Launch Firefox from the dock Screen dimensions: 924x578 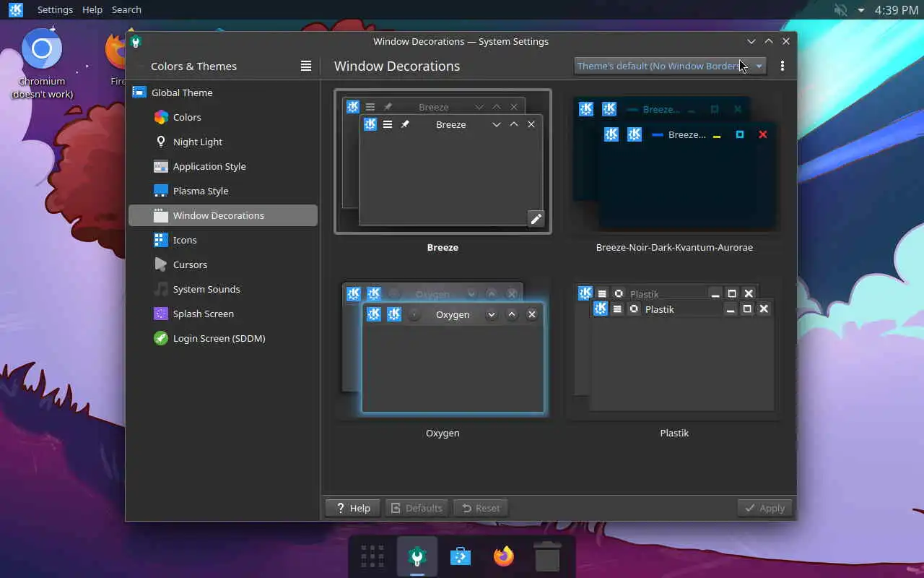pos(504,556)
